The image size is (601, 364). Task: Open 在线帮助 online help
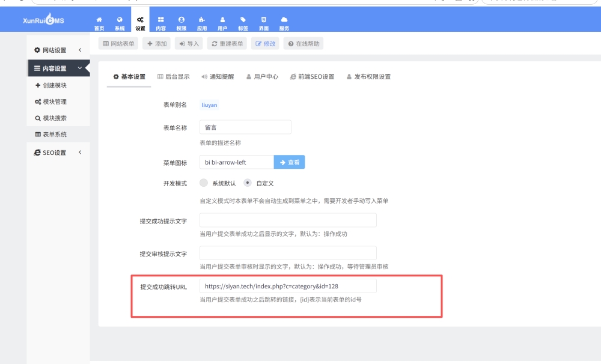[304, 44]
